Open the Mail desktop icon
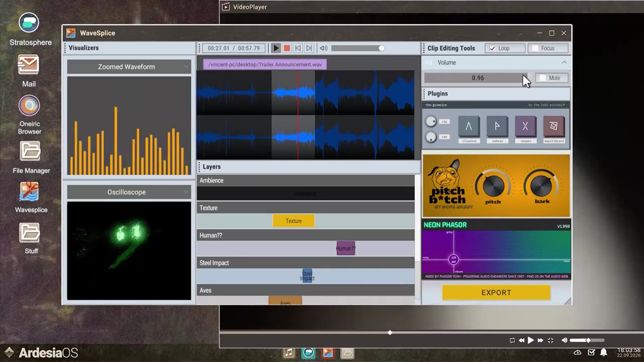The image size is (644, 362). pos(29,71)
